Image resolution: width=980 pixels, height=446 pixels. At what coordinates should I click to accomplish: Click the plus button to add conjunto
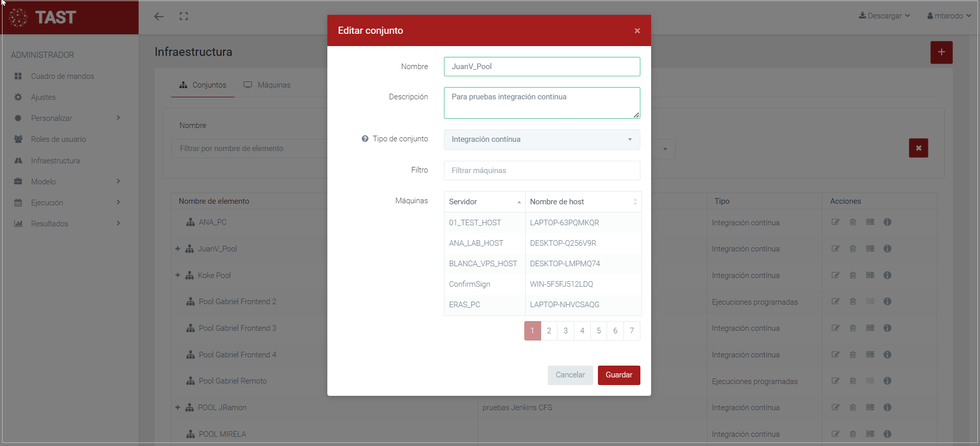click(941, 52)
